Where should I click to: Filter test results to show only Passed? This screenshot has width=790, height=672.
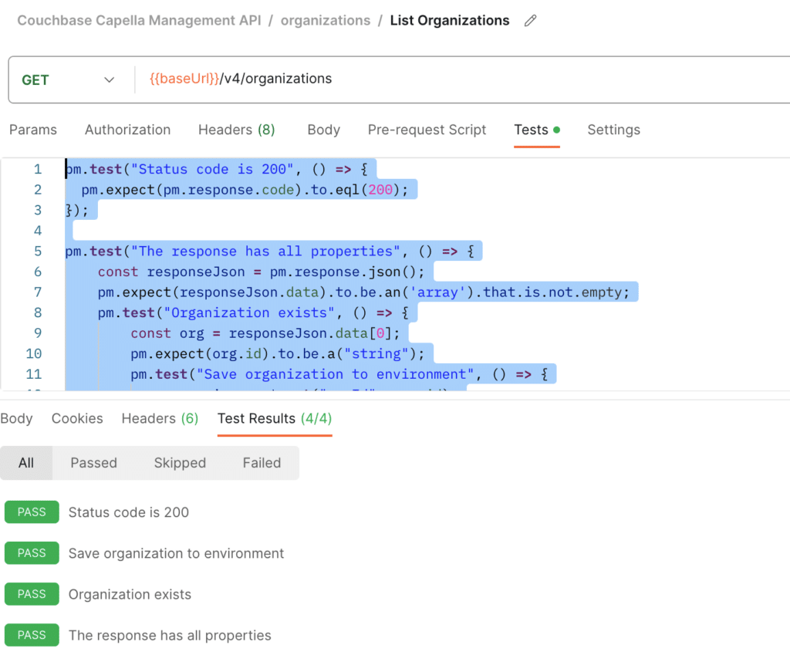coord(93,463)
